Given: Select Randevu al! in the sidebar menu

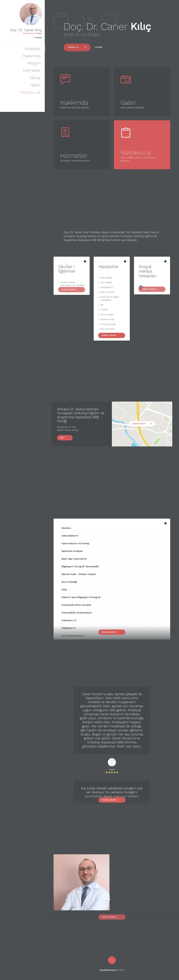Looking at the screenshot, I should (30, 92).
